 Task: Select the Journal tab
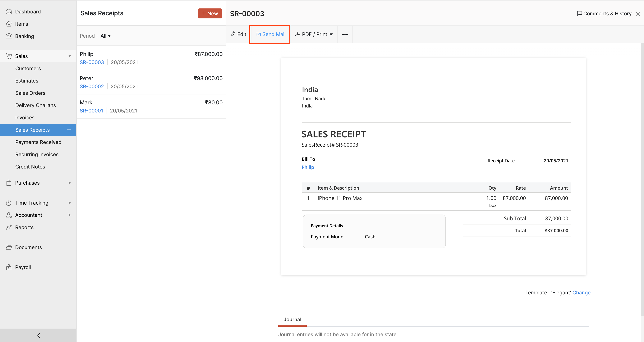(292, 320)
